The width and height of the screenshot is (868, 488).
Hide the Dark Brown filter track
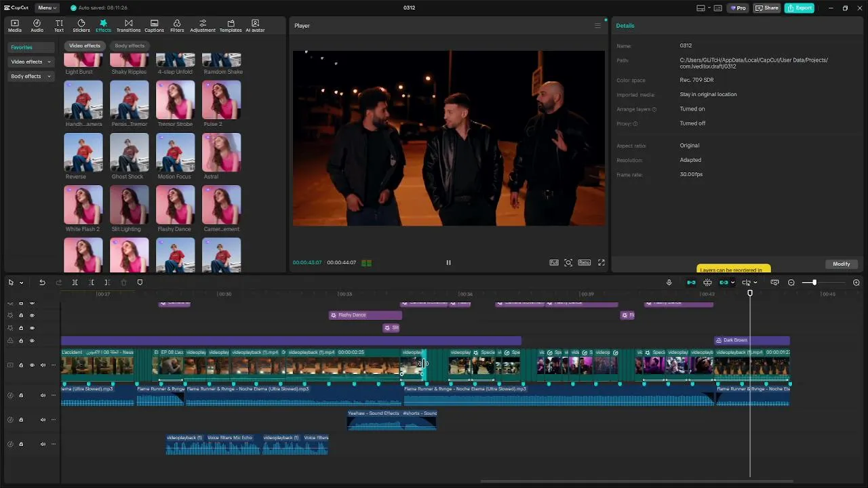coord(32,341)
